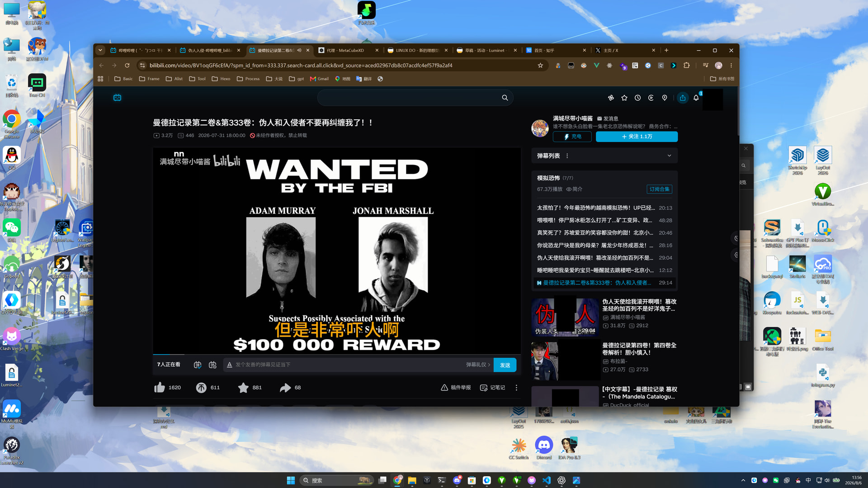Viewport: 868px width, 488px height.
Task: Click the 发送 send danmaku button
Action: (505, 365)
